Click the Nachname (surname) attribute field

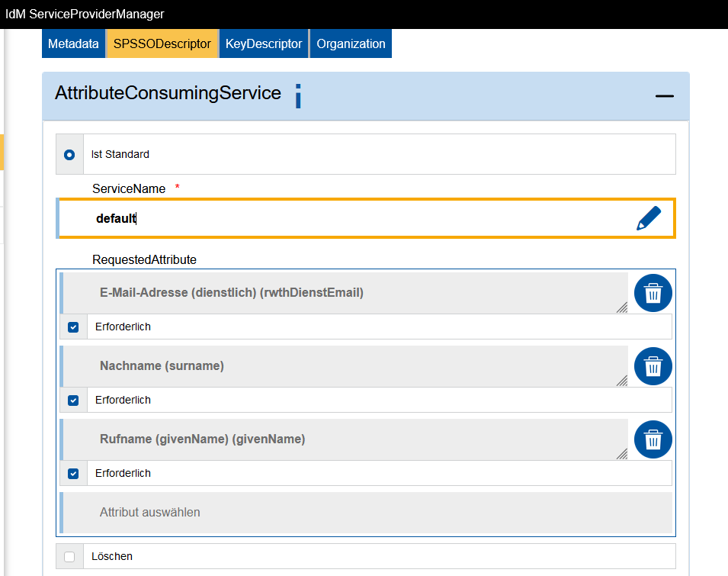[x=345, y=366]
